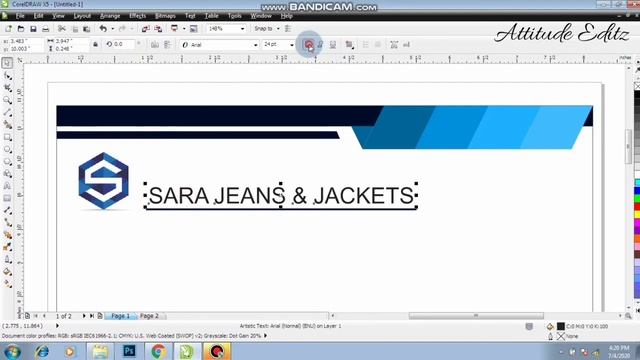This screenshot has height=360, width=640.
Task: Select the Text tool in the toolbox
Action: [x=7, y=186]
